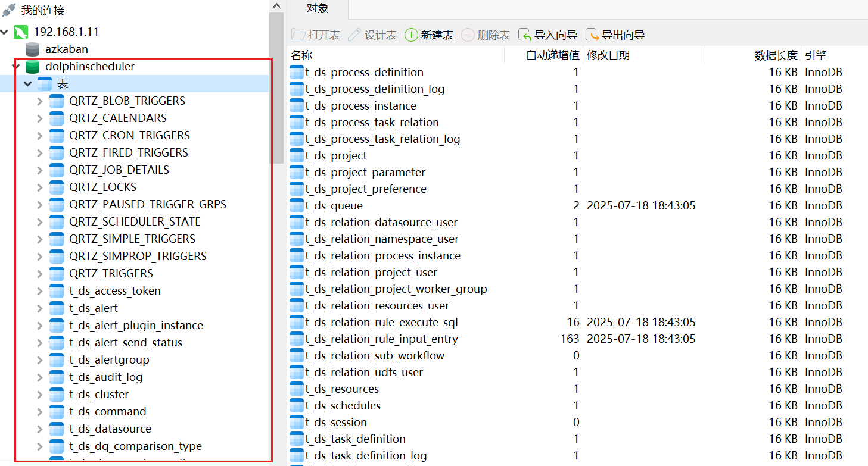Click the 删除表 minus icon
Screen dimensions: 868x466
point(468,35)
